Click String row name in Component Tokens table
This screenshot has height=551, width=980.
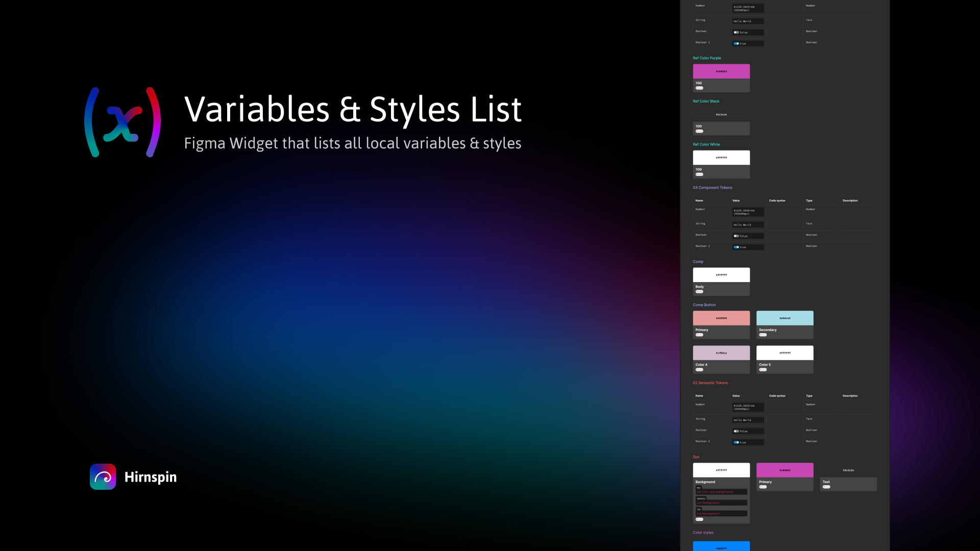(x=700, y=223)
